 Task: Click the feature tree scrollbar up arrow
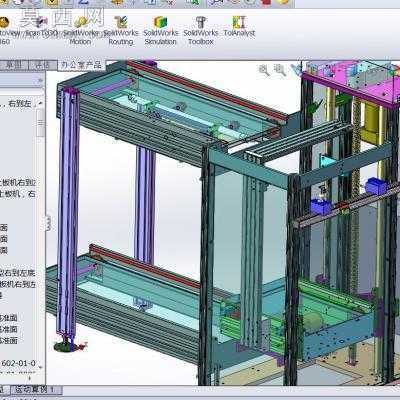[41, 103]
